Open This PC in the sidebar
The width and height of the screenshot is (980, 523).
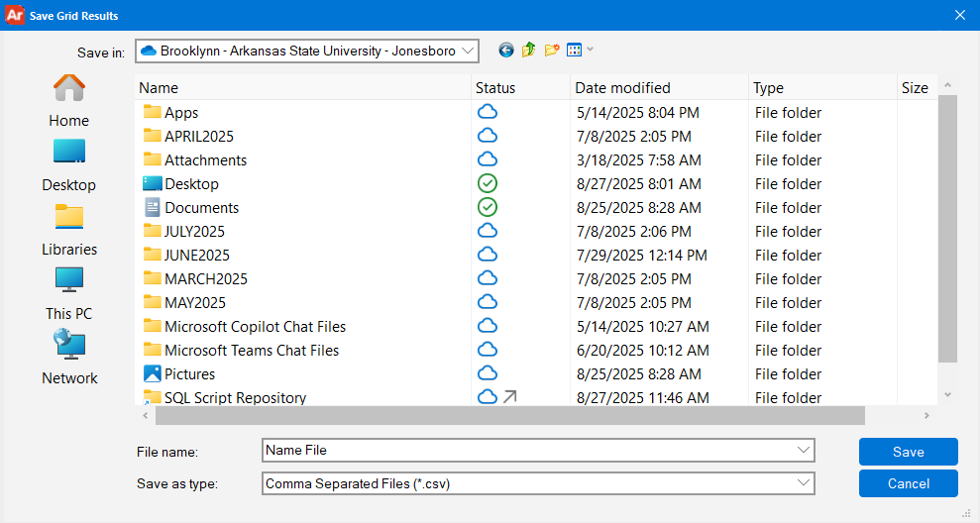tap(68, 294)
